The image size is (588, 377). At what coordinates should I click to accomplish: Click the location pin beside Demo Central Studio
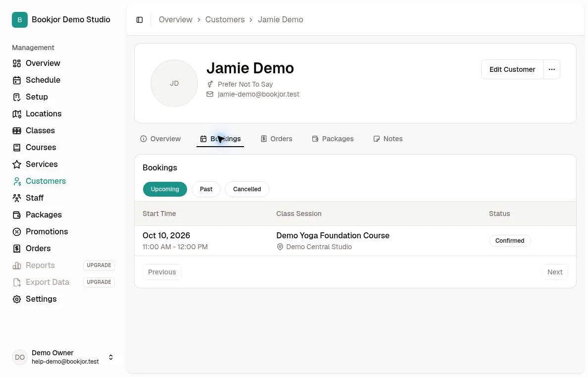pos(280,247)
